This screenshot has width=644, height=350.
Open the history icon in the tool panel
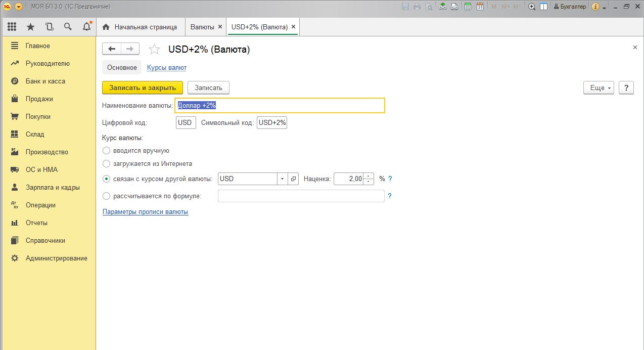point(49,27)
